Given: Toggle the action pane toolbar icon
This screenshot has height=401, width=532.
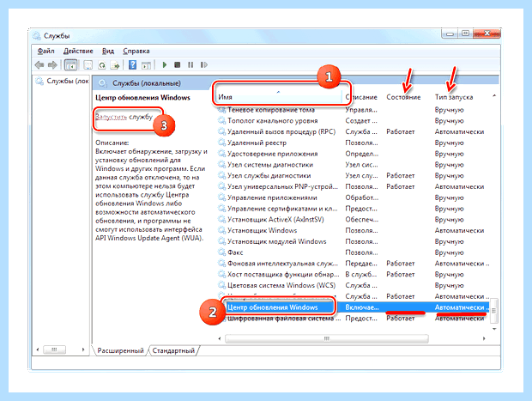Looking at the screenshot, I should point(146,64).
